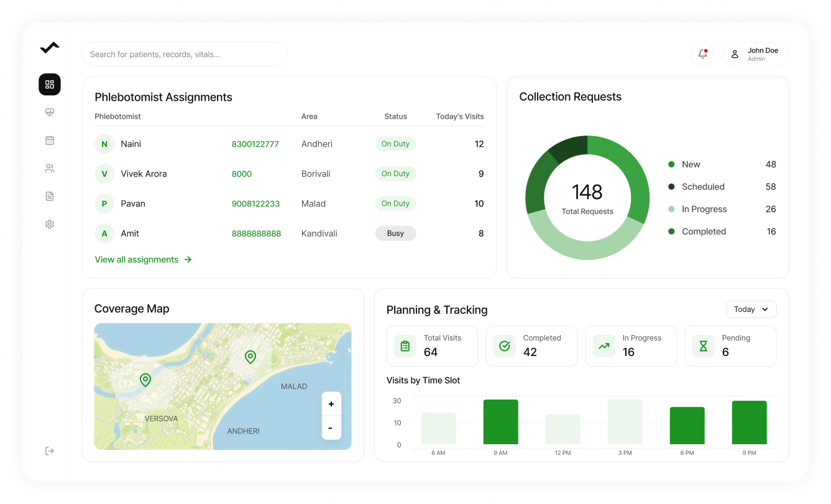The image size is (831, 504).
Task: Select the New legend entry
Action: click(x=722, y=165)
